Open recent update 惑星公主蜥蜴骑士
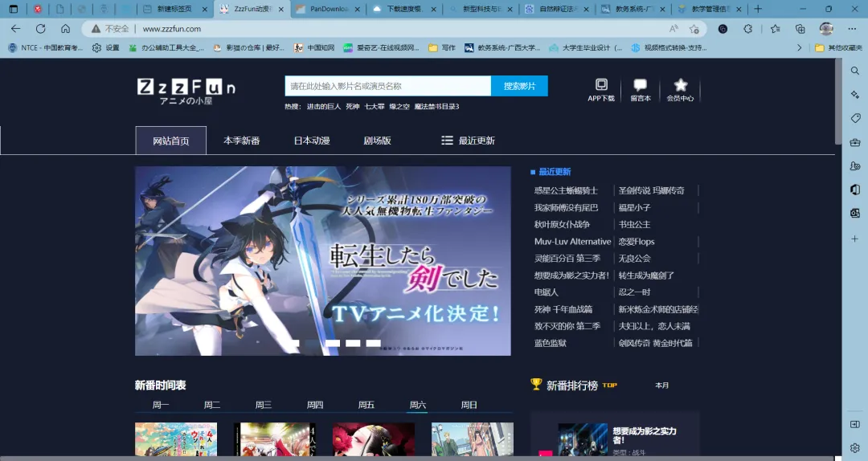Image resolution: width=868 pixels, height=461 pixels. [566, 190]
